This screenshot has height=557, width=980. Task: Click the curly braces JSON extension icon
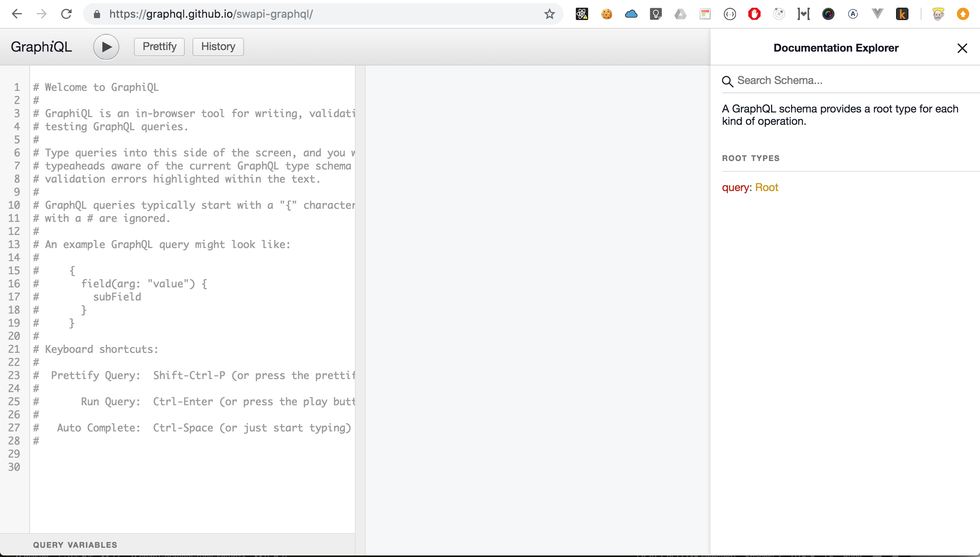point(730,14)
